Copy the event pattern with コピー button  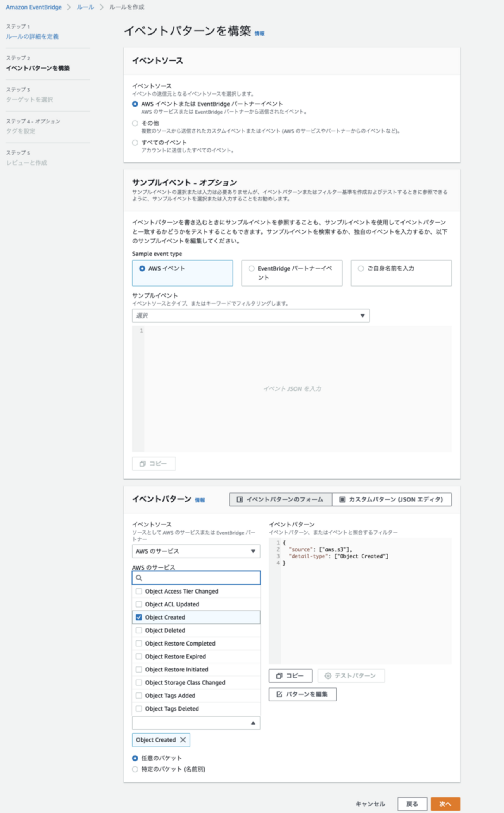click(x=291, y=676)
